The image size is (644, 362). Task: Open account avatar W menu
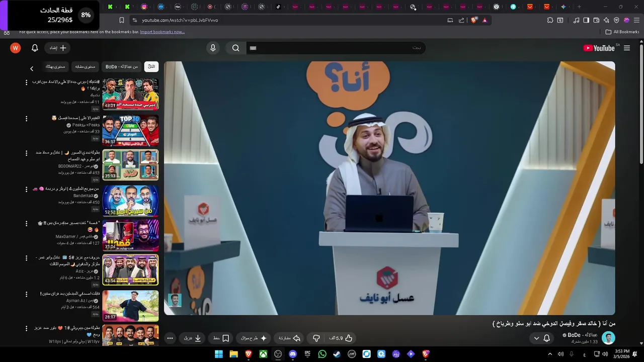[x=16, y=48]
